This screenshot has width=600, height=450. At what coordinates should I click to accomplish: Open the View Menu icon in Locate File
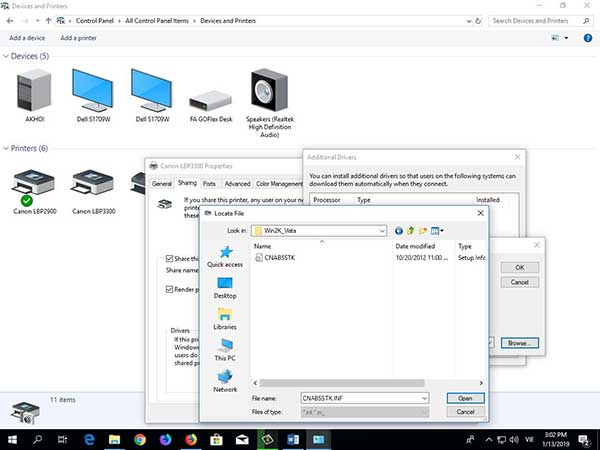[437, 231]
